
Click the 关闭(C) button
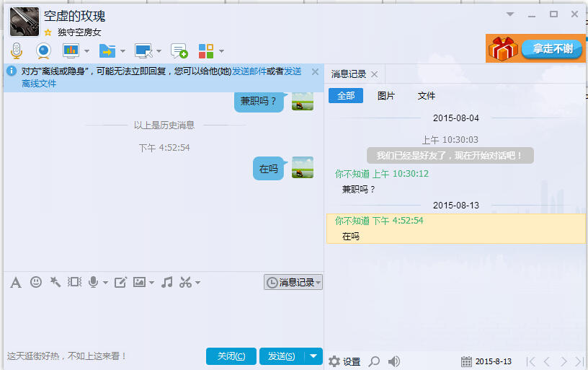(231, 356)
